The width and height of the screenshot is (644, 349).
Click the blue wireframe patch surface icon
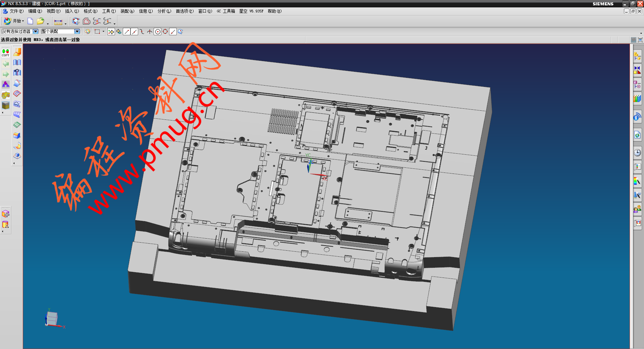(17, 104)
